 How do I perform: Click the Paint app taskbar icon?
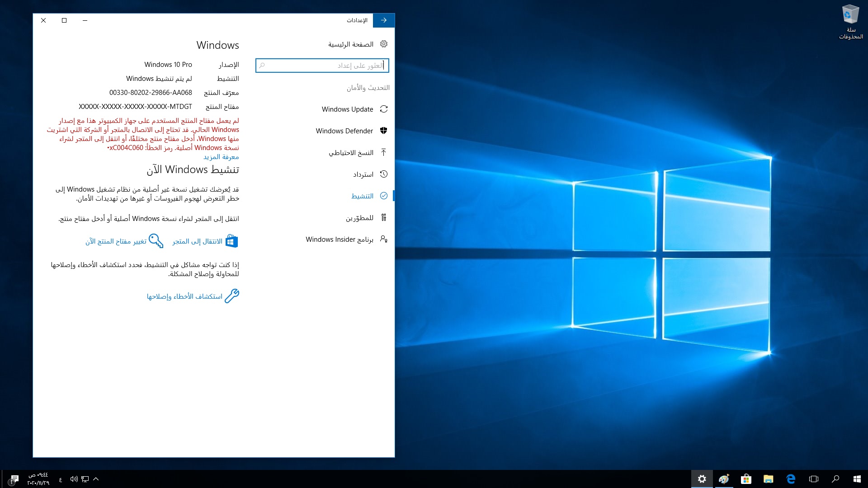[724, 479]
